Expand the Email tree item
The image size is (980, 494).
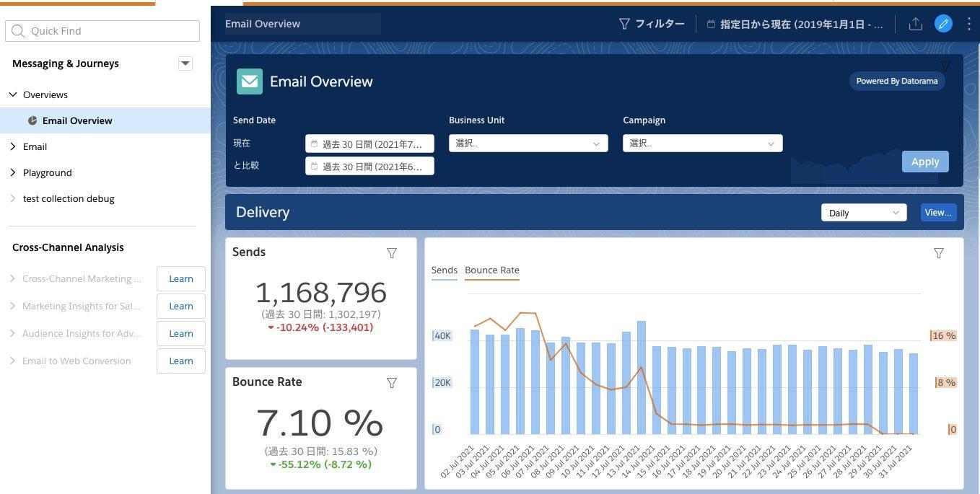tap(13, 146)
